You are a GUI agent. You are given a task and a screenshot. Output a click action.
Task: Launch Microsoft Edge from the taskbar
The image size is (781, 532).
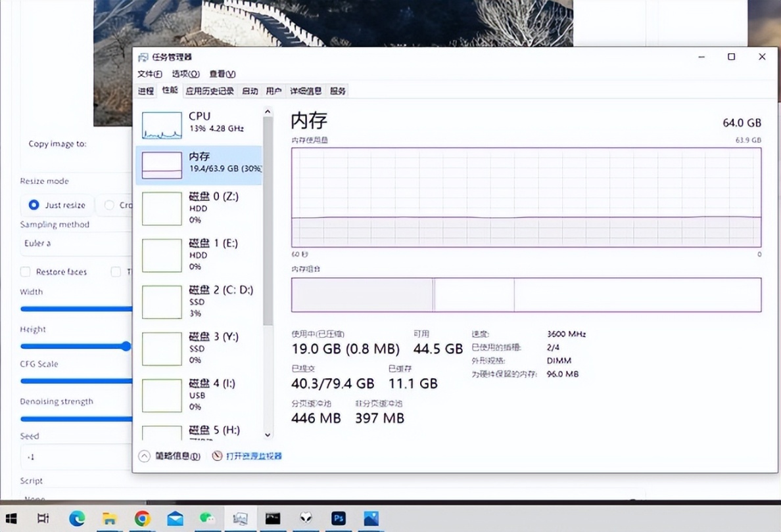(77, 519)
